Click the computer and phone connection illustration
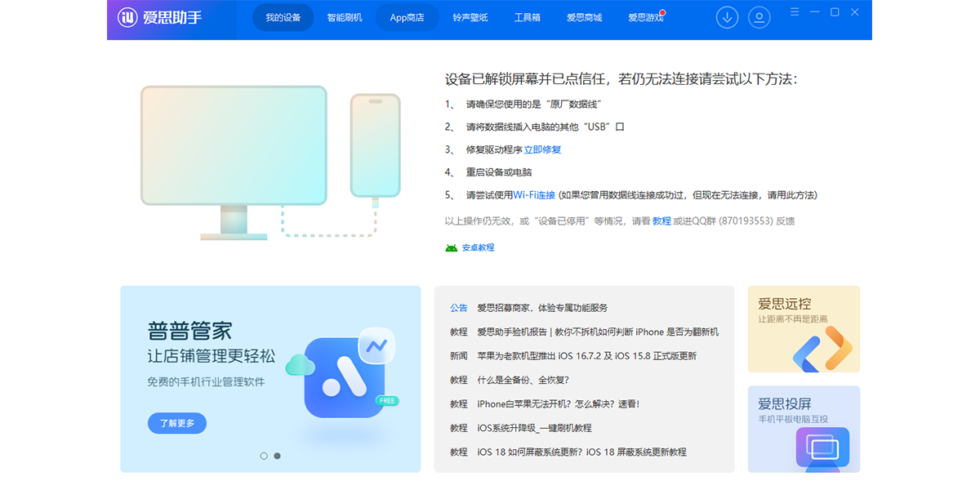Viewport: 980px width, 490px height. click(x=270, y=163)
